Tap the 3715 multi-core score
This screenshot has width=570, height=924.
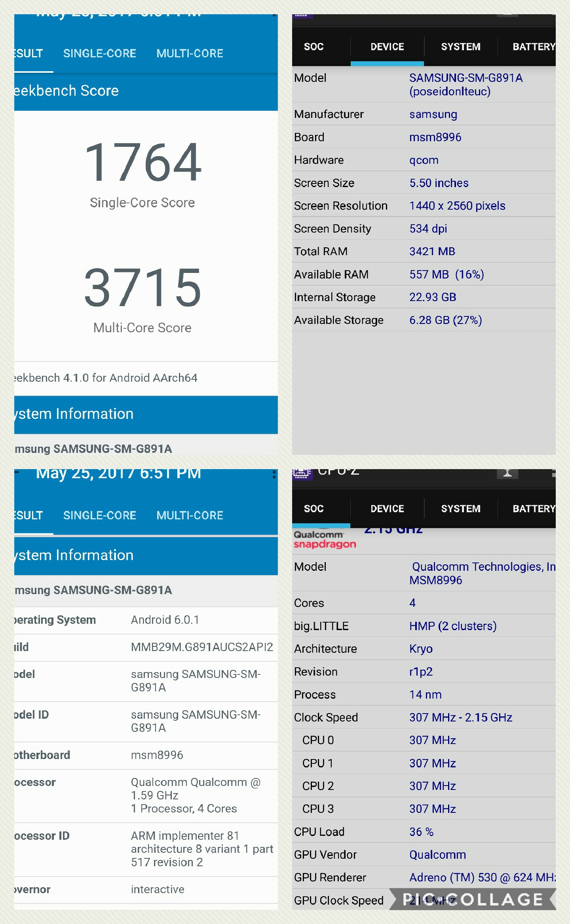click(x=142, y=288)
